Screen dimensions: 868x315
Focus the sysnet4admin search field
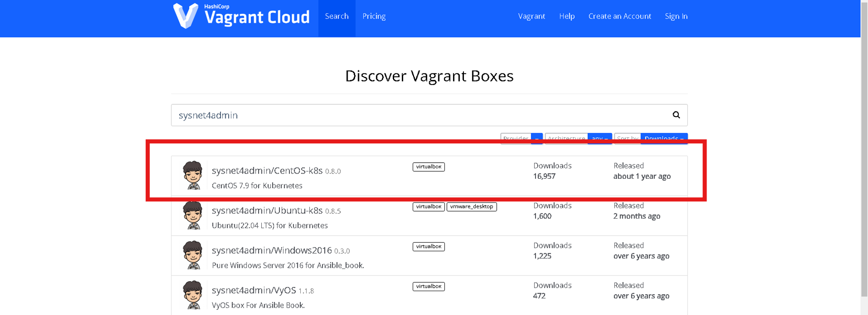click(429, 115)
